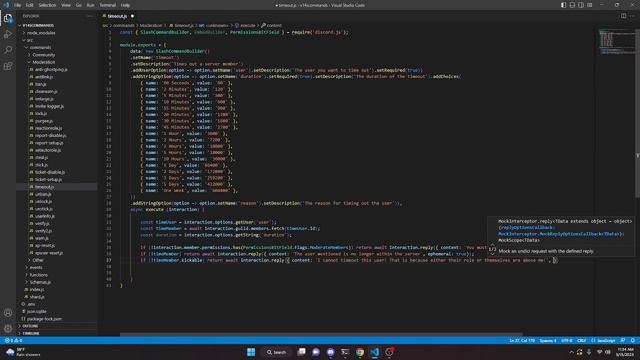
Task: Open the File menu
Action: click(x=18, y=5)
